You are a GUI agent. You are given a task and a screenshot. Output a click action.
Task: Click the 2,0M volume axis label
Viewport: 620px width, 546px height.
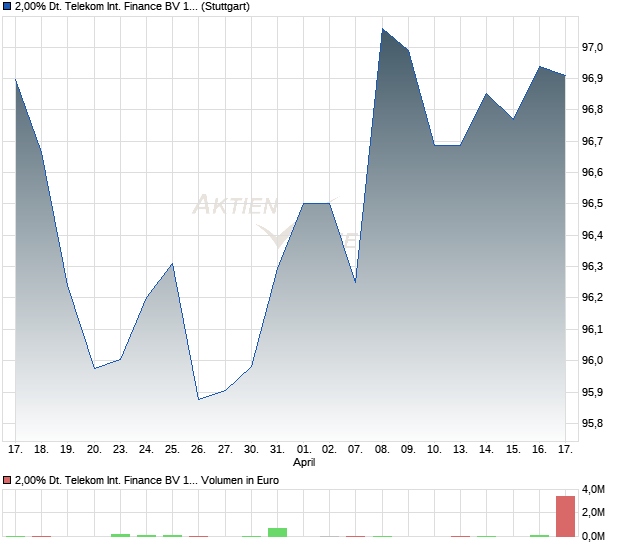point(593,512)
